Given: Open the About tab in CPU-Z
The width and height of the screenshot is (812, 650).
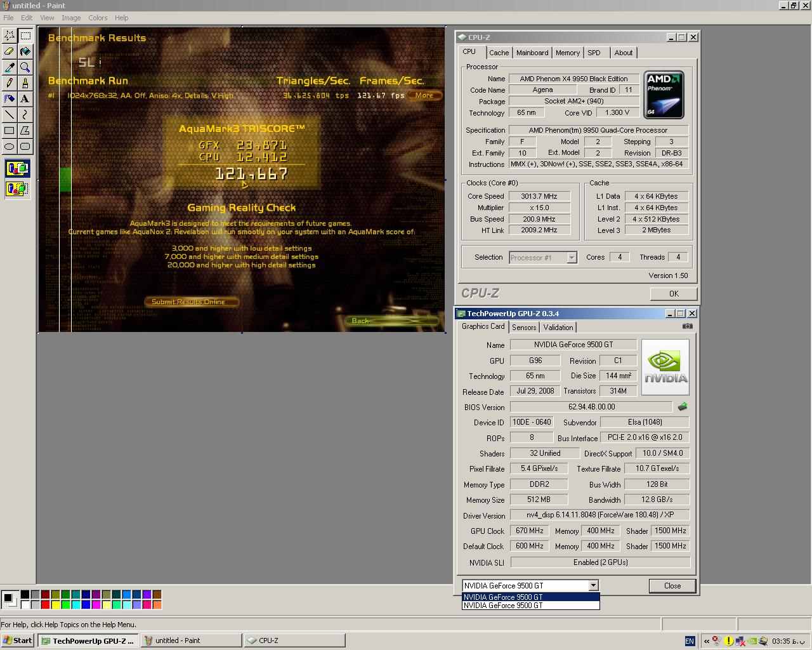Looking at the screenshot, I should [624, 53].
